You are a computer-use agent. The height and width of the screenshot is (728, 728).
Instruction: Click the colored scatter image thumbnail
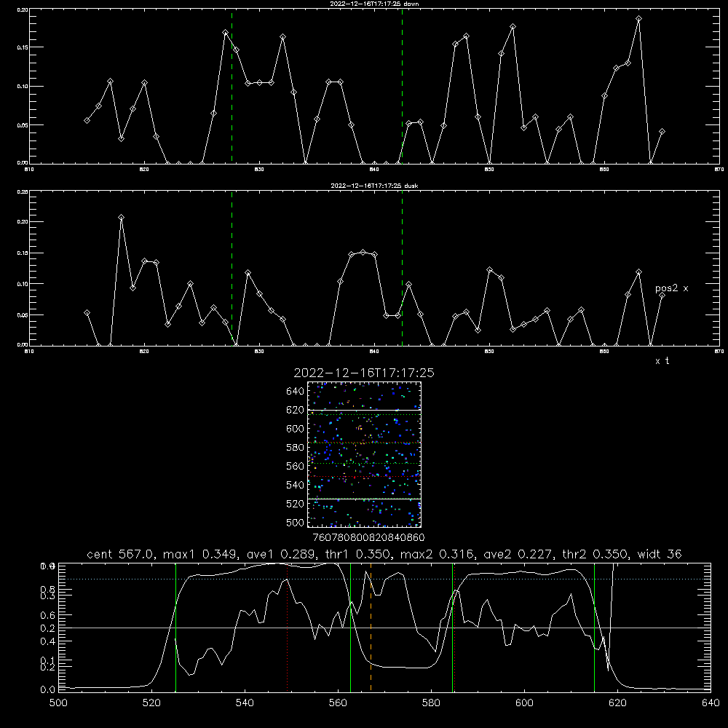pyautogui.click(x=365, y=454)
